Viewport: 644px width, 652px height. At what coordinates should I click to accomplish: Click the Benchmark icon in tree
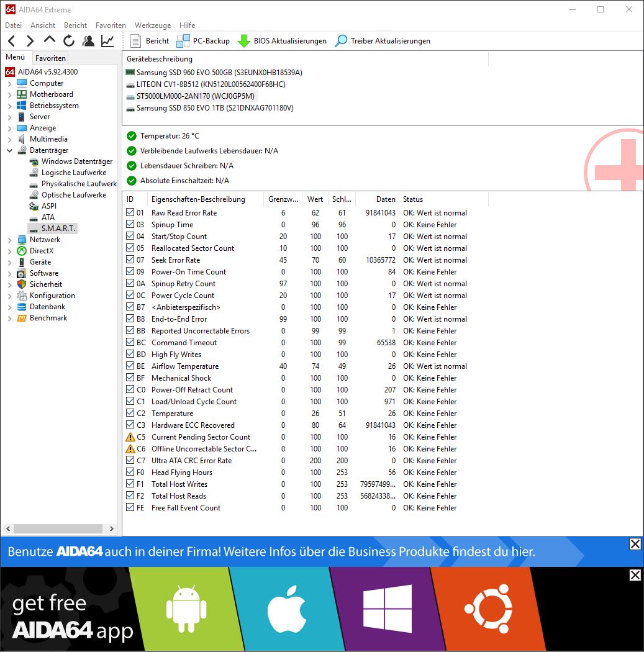coord(22,318)
